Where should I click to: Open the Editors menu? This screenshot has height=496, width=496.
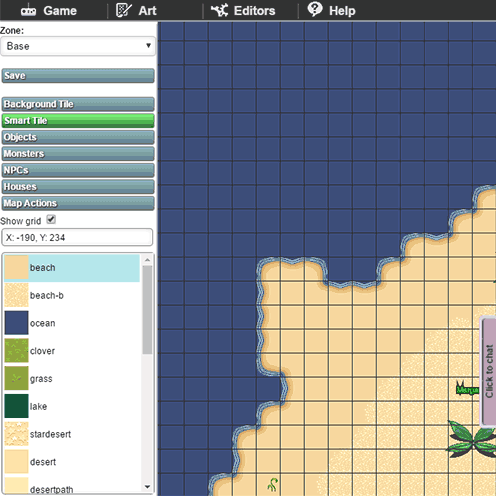click(243, 11)
